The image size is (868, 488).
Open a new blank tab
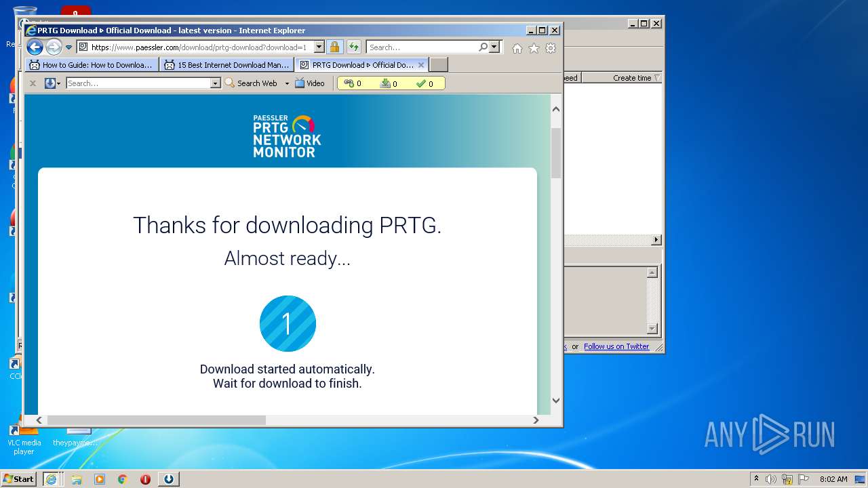tap(439, 65)
